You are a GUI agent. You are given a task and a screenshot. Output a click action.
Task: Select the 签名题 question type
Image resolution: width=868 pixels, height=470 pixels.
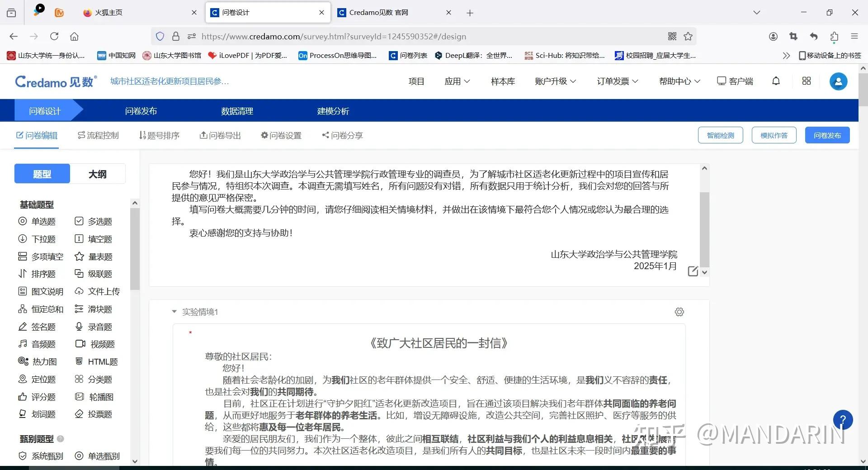43,327
